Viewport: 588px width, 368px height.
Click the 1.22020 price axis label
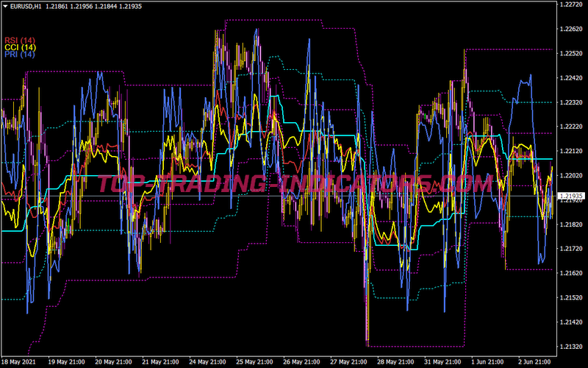coord(572,175)
